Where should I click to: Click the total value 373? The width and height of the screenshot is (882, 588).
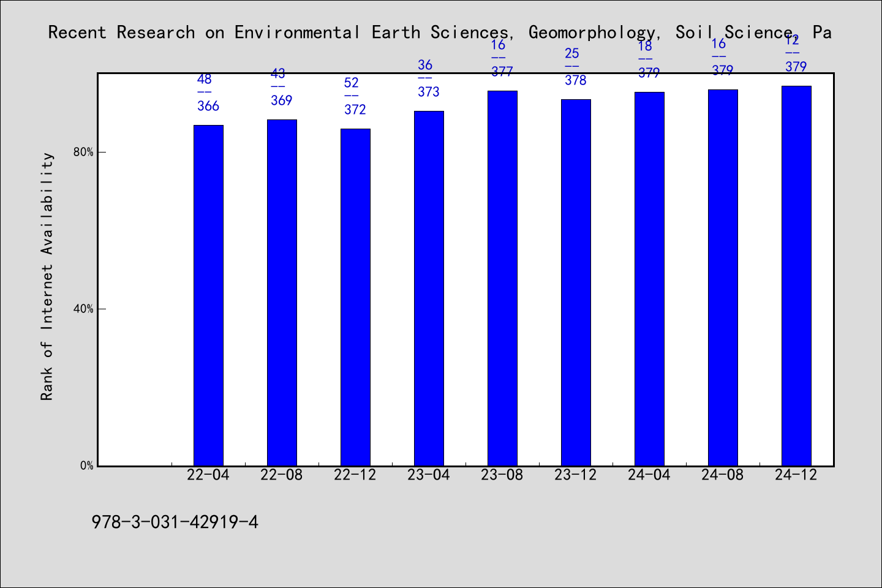click(x=429, y=92)
